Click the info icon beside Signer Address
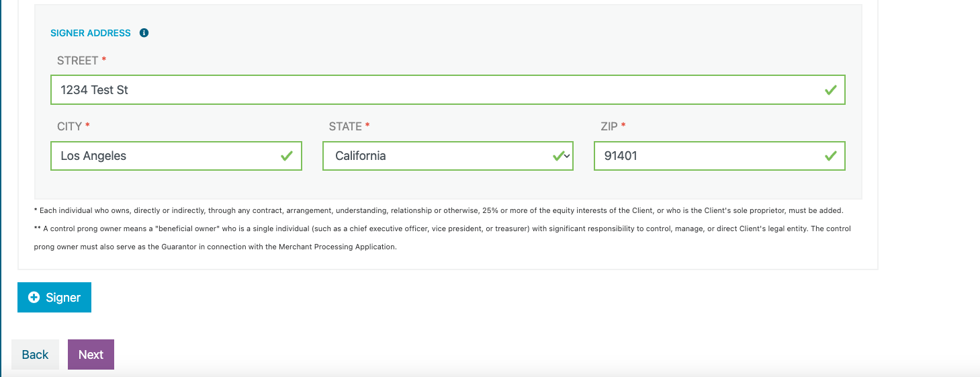 [x=144, y=33]
